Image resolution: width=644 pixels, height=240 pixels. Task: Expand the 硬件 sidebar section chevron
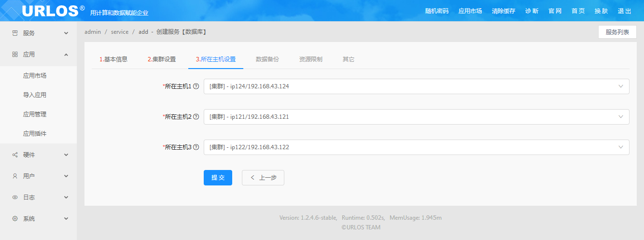[x=66, y=155]
